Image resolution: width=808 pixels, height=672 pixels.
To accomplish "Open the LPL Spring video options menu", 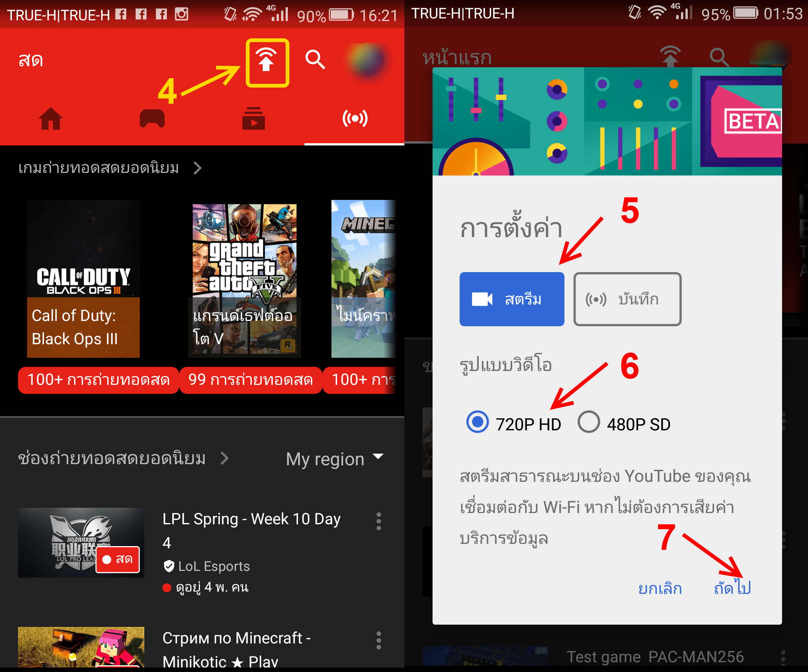I will point(378,521).
